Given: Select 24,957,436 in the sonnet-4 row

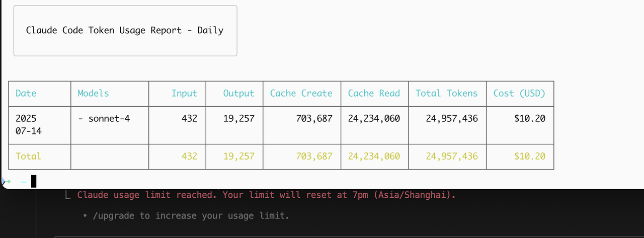Looking at the screenshot, I should [452, 119].
